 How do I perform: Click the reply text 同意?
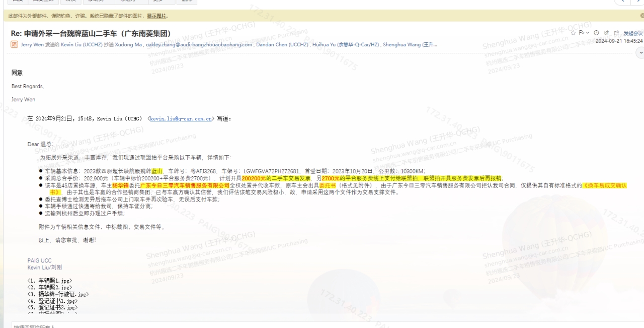tap(17, 73)
